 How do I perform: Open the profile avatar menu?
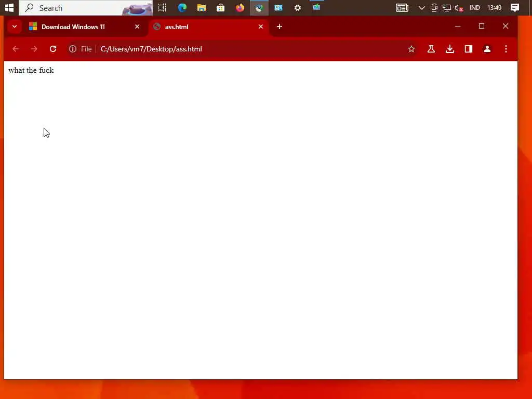487,49
